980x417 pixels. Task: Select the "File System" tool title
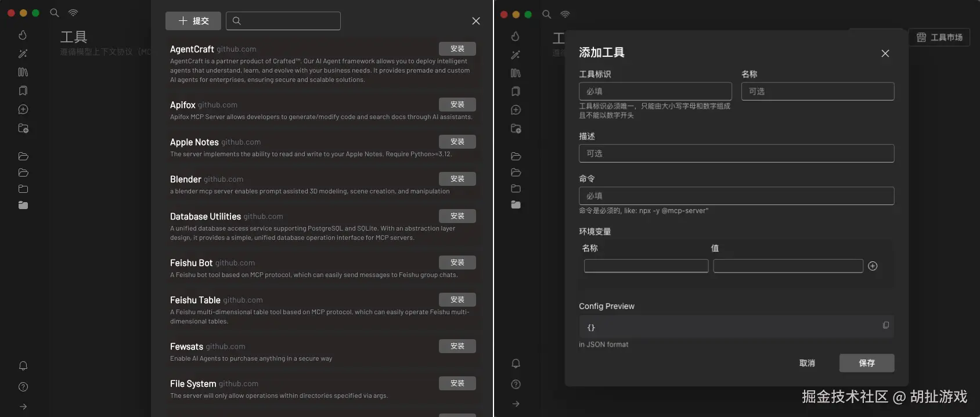pos(193,384)
